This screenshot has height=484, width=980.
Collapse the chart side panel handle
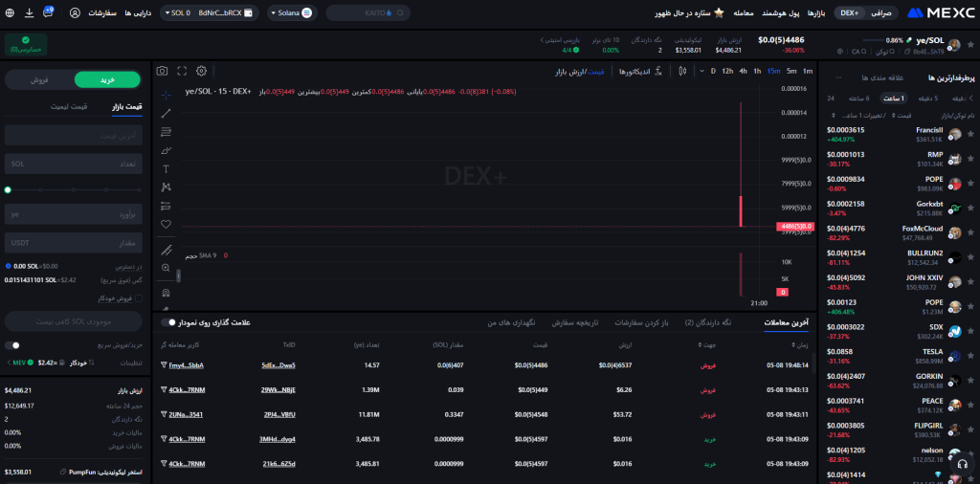179,275
